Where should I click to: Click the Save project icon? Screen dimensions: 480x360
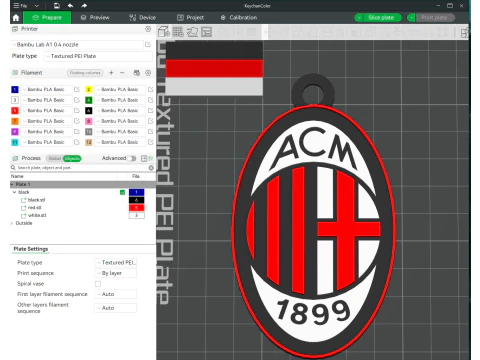coord(57,6)
